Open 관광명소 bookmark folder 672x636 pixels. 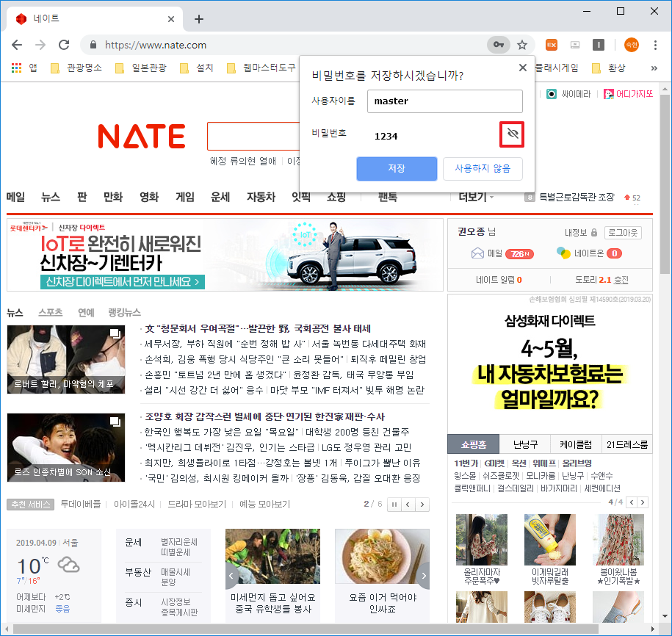click(76, 68)
